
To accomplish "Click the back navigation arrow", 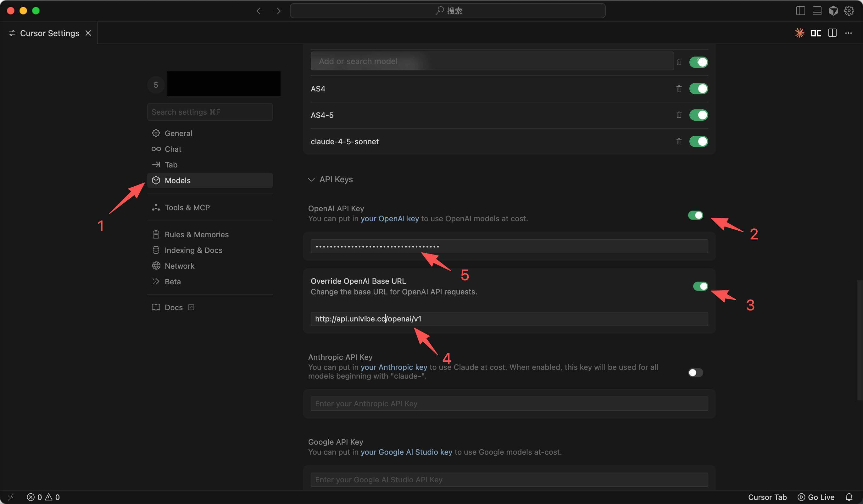I will (x=260, y=11).
